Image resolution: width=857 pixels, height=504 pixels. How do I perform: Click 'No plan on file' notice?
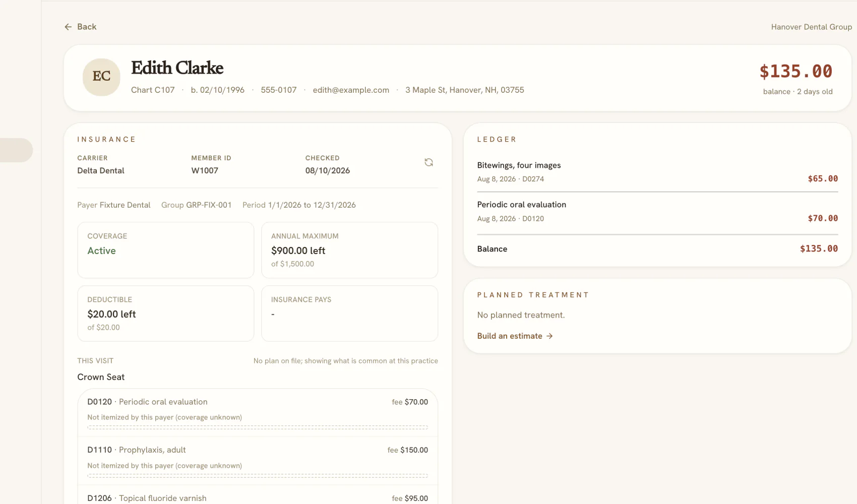click(x=346, y=361)
